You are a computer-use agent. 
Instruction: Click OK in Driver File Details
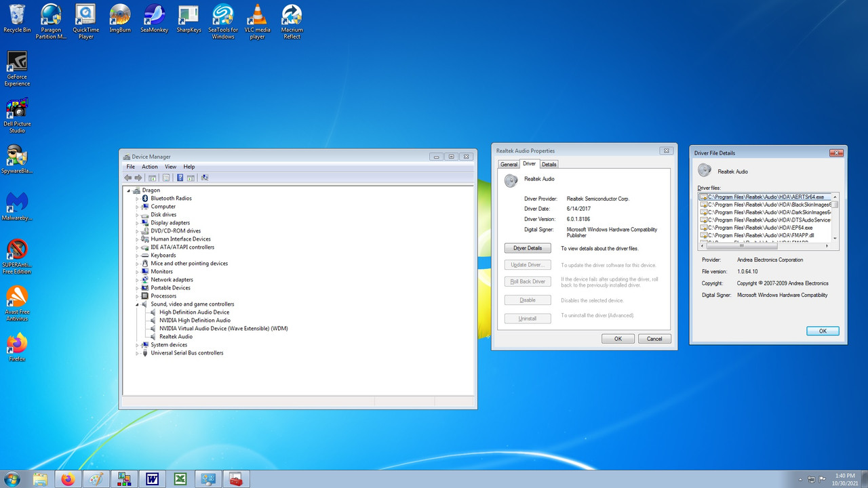point(823,331)
